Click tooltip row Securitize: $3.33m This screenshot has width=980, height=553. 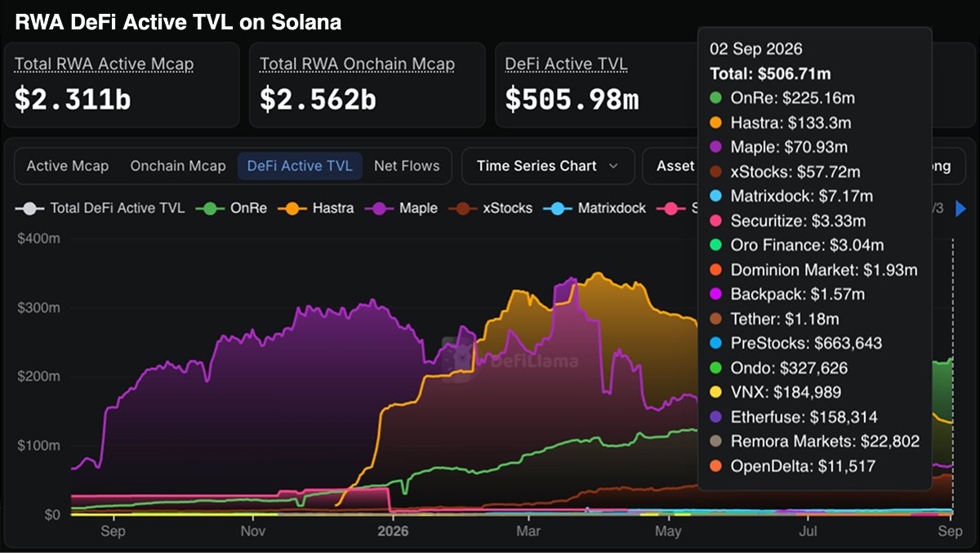[x=787, y=221]
